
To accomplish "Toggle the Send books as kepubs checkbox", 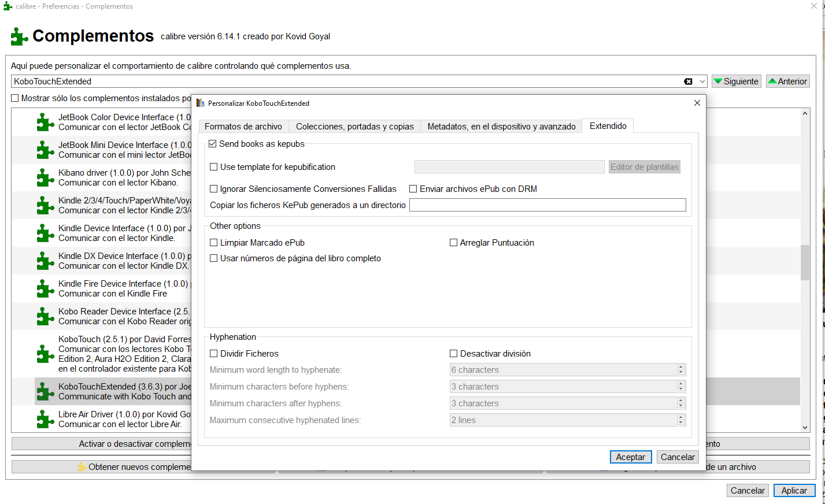I will [213, 144].
